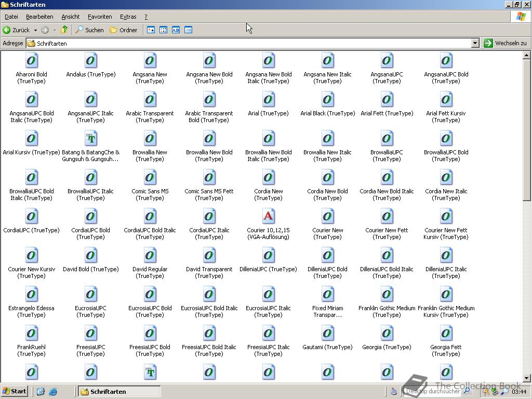
Task: Select the Courier 10,12,15 raster font
Action: 268,217
